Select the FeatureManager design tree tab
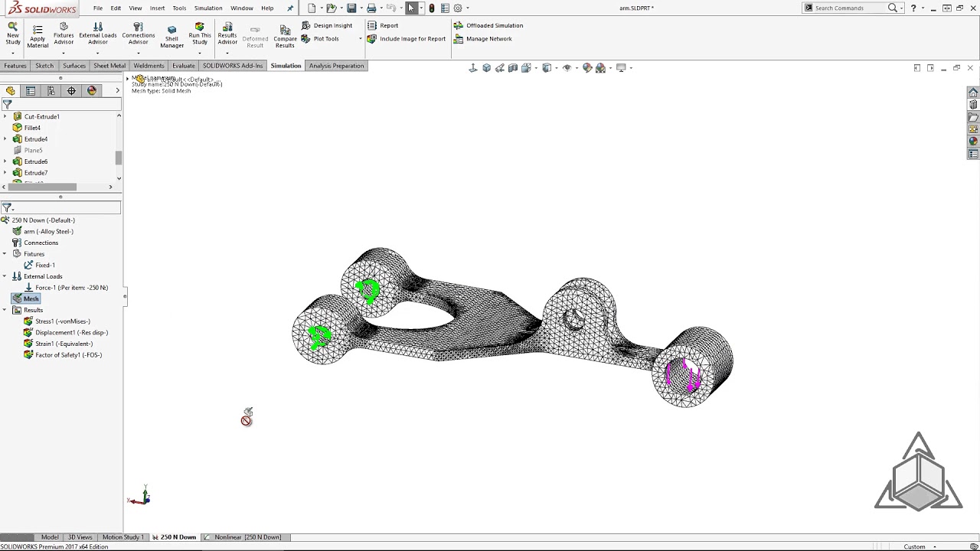 [x=11, y=90]
